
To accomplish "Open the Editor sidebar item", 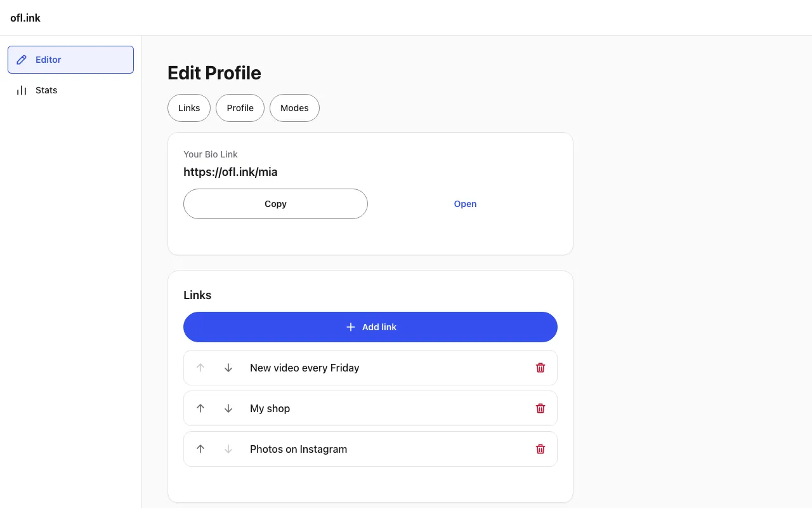I will click(70, 60).
